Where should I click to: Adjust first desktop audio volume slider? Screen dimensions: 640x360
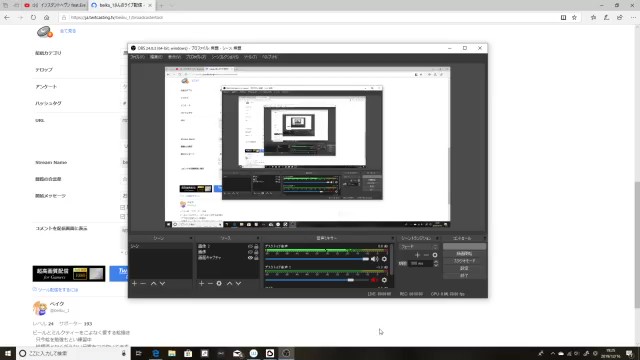click(317, 259)
